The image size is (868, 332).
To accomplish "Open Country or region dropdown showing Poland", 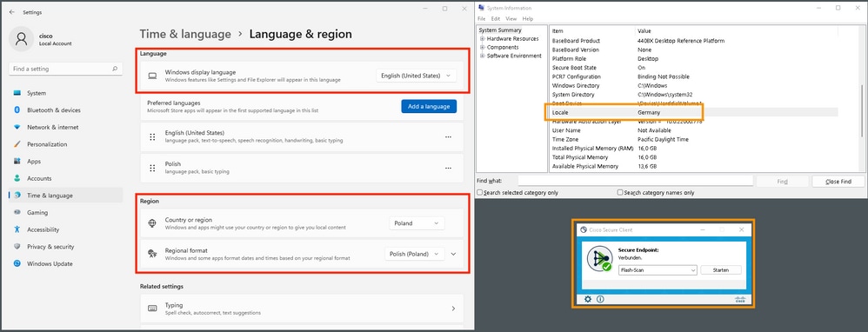I will click(x=417, y=223).
